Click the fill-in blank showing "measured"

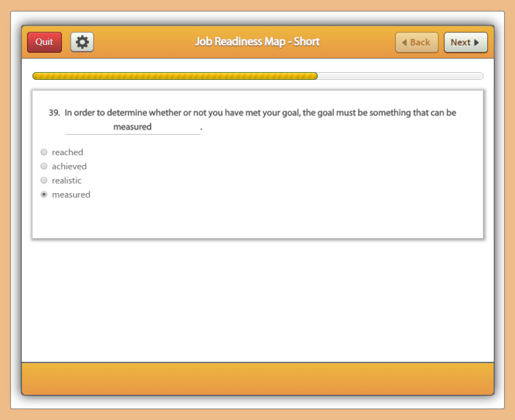[133, 127]
